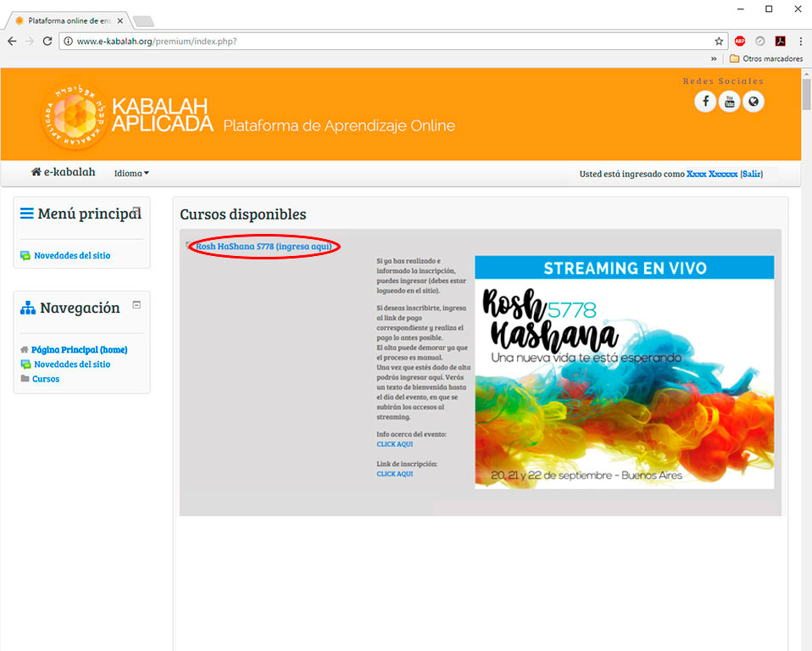Click the site info icon in the address bar
The height and width of the screenshot is (651, 812).
68,42
